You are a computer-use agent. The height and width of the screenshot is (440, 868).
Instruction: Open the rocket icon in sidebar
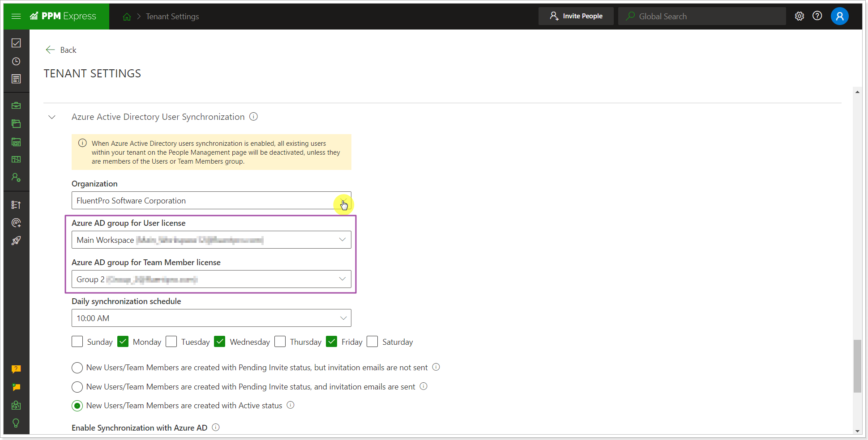tap(16, 241)
